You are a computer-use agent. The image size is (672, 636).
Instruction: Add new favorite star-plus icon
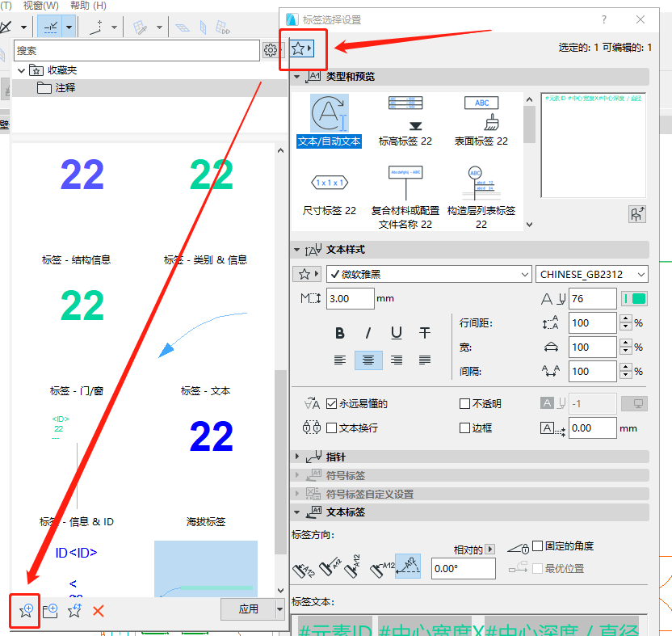tap(26, 610)
